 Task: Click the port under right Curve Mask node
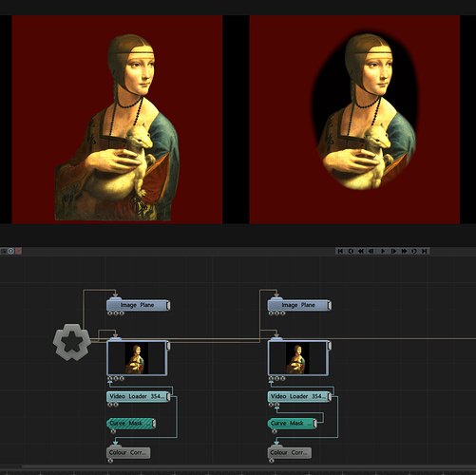coord(275,431)
